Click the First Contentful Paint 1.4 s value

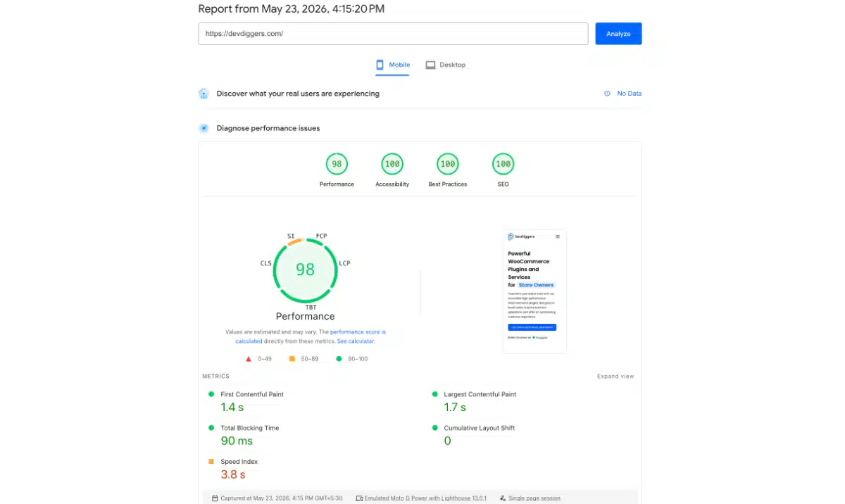[232, 408]
